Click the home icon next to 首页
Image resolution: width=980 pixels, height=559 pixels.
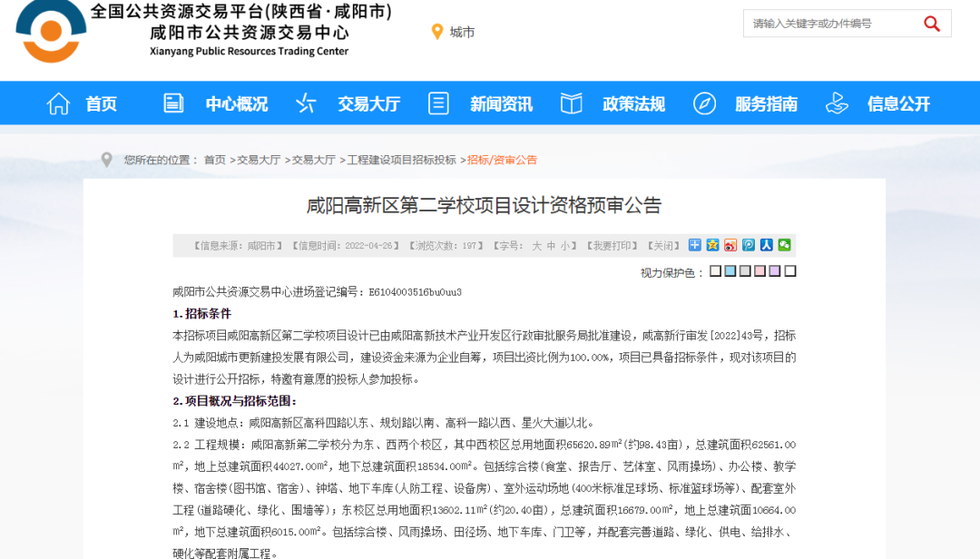pos(58,103)
